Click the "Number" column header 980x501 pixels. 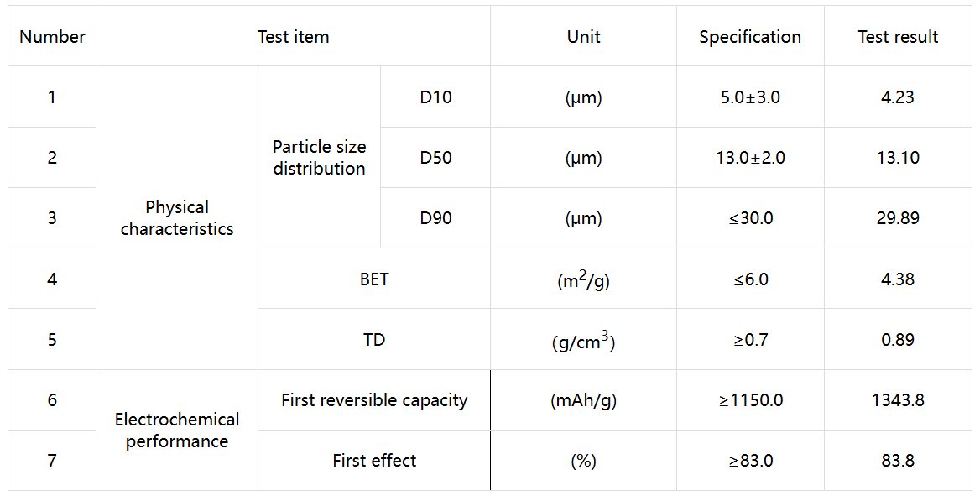pos(52,37)
